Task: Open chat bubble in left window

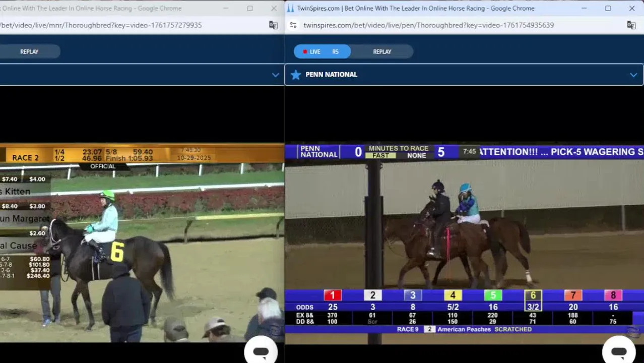Action: click(x=261, y=351)
